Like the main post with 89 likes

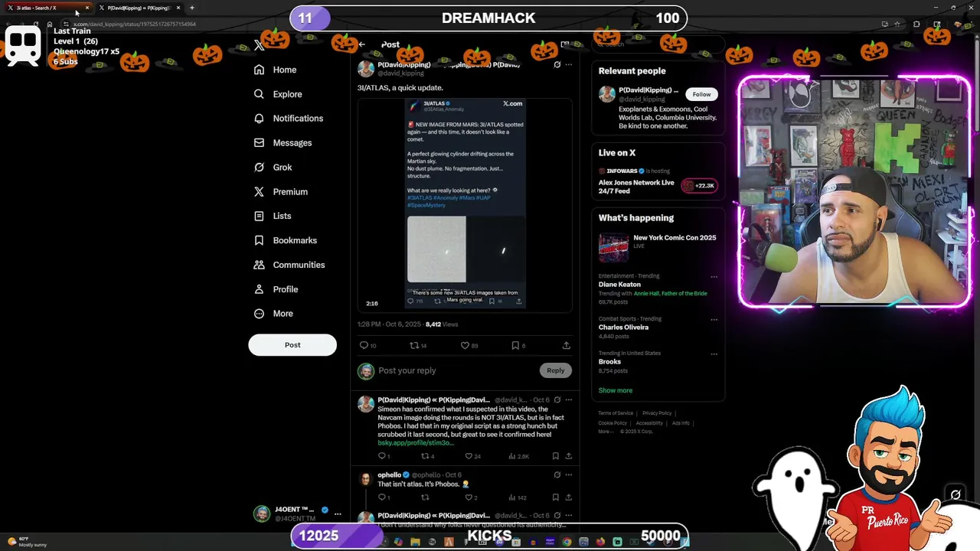465,346
